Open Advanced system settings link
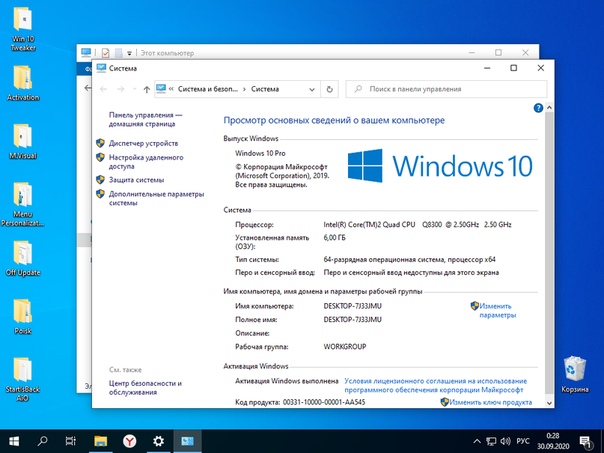The image size is (604, 453). tap(156, 198)
